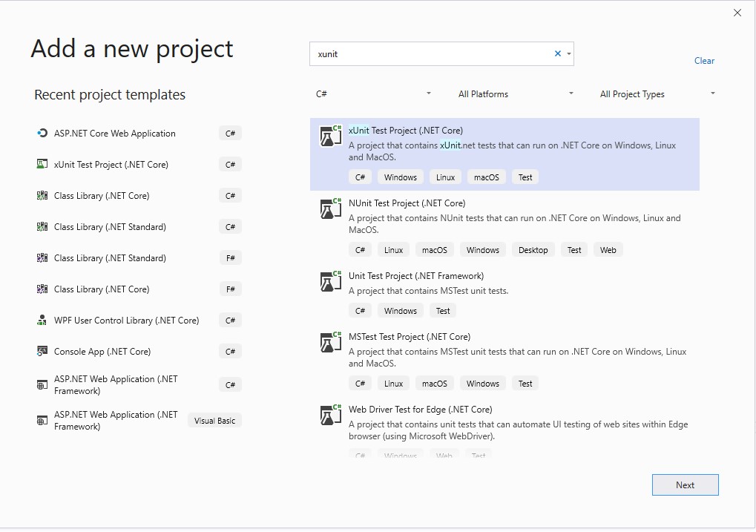Click the C# Class Library (.NET Core) icon
This screenshot has height=532, width=756.
[x=42, y=195]
